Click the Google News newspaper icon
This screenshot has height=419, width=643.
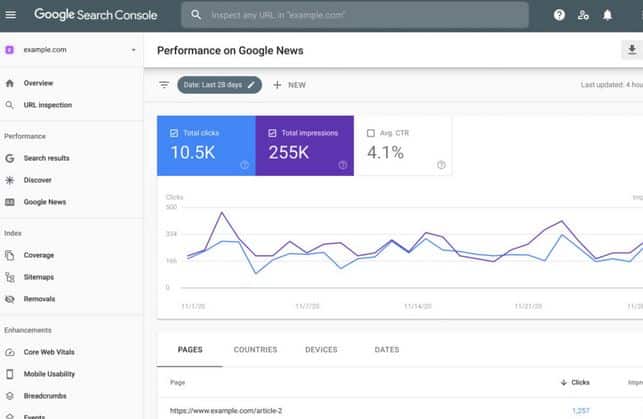[x=10, y=202]
